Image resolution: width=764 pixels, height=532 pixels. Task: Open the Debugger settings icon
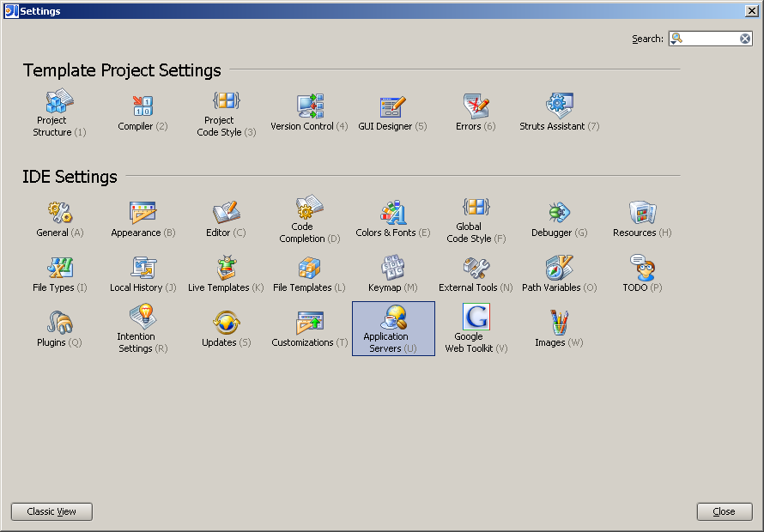click(560, 212)
